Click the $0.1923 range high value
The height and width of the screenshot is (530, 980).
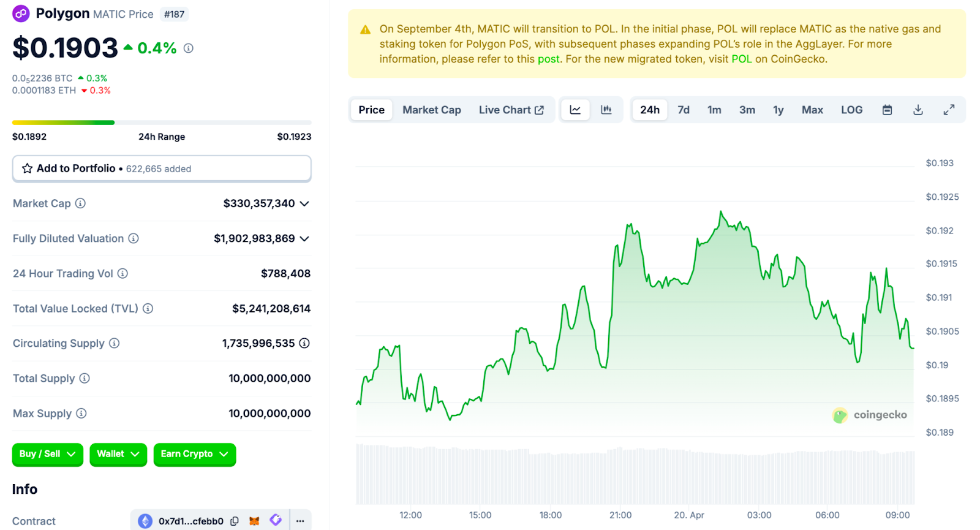pyautogui.click(x=294, y=137)
